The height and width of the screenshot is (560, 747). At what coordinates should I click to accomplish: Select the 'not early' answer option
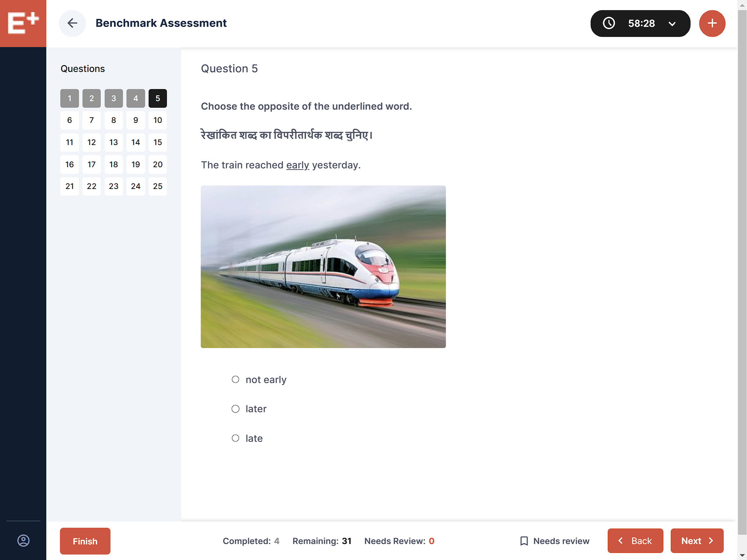click(x=235, y=380)
